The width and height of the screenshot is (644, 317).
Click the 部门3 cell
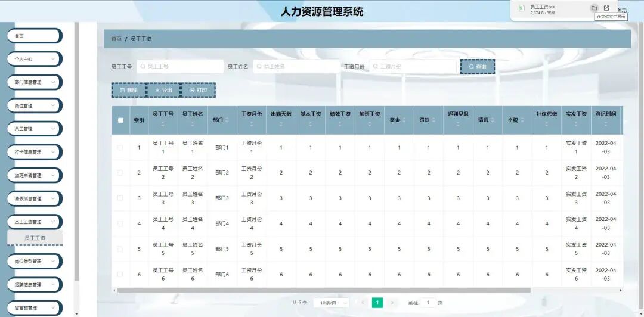[222, 198]
